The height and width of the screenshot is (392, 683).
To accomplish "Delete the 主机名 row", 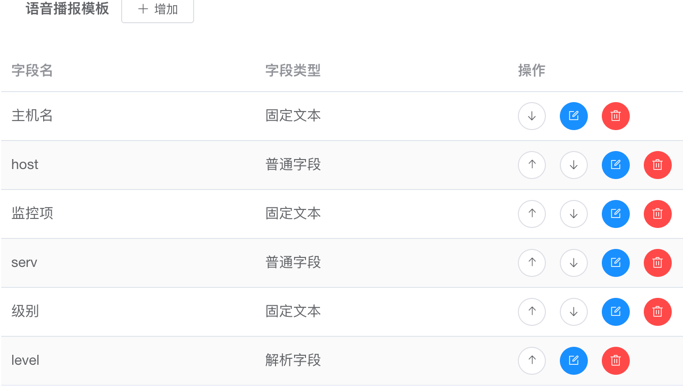I will tap(615, 116).
